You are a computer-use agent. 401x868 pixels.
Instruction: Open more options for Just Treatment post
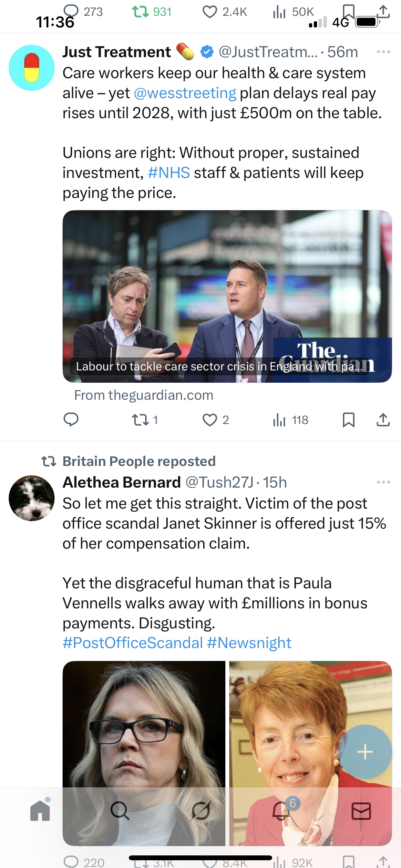click(x=384, y=52)
